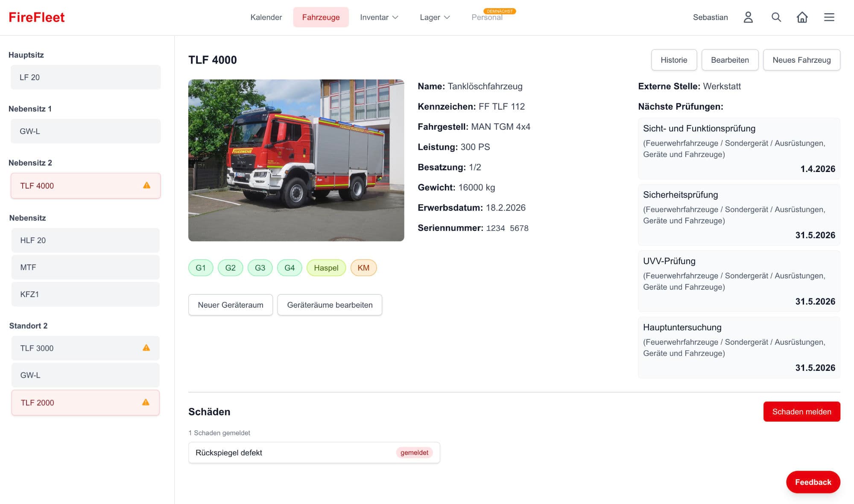View the warning on TLF 2000

(146, 402)
